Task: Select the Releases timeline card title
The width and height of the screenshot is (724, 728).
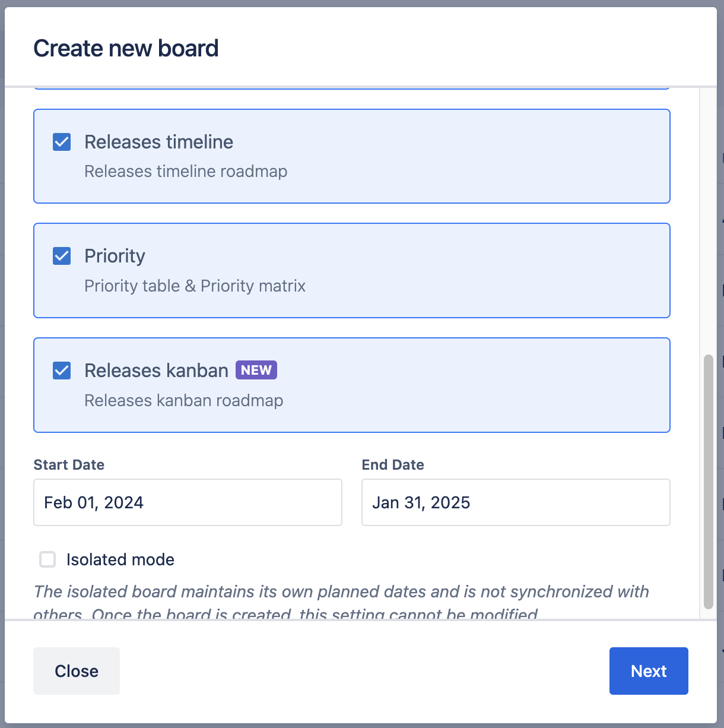Action: click(x=158, y=142)
